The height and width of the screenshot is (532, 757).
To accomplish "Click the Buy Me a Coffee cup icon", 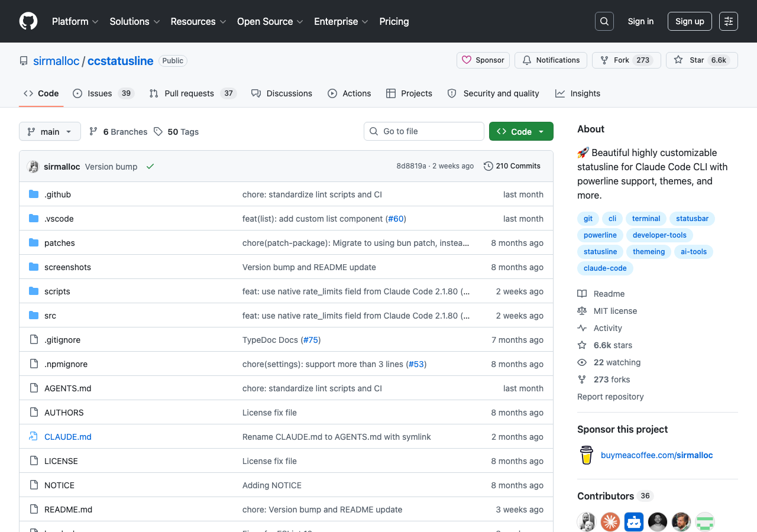I will click(x=586, y=455).
